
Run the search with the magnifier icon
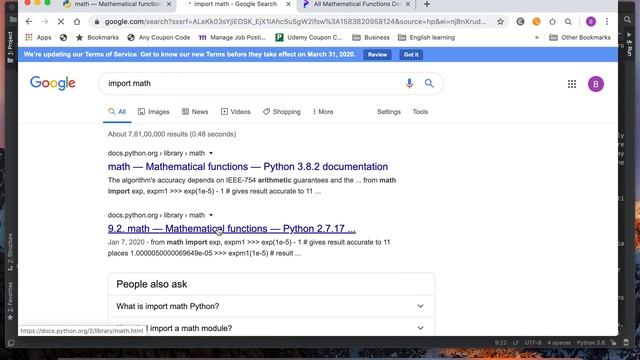click(x=429, y=83)
